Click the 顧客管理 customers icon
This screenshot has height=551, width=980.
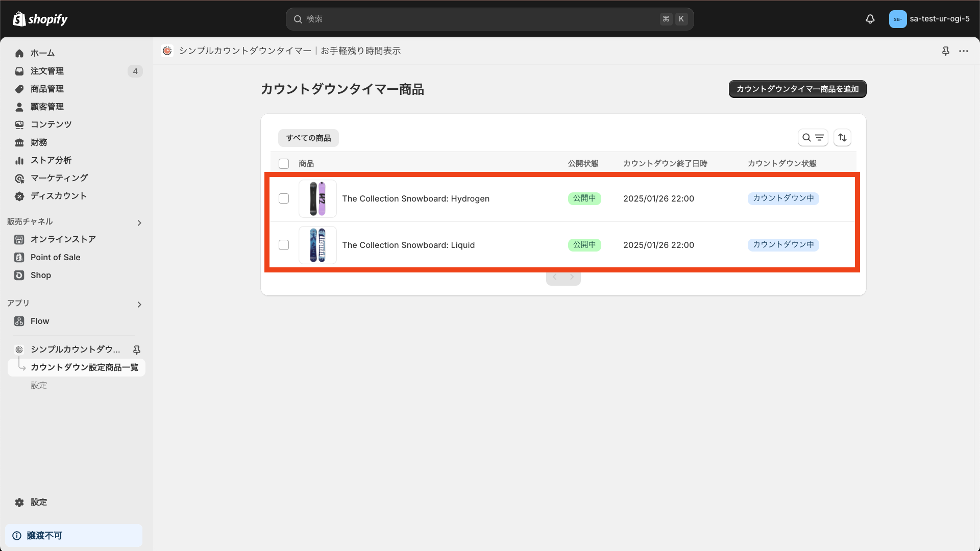pyautogui.click(x=19, y=107)
